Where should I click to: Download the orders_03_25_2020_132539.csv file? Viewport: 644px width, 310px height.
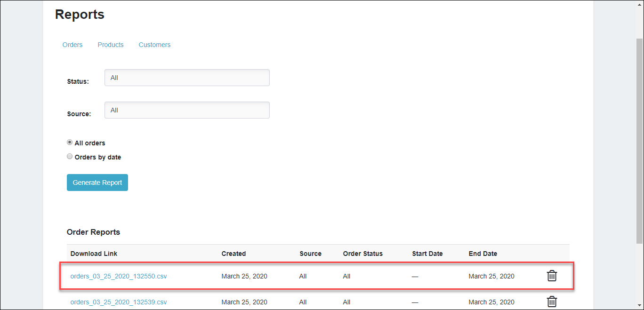(118, 302)
